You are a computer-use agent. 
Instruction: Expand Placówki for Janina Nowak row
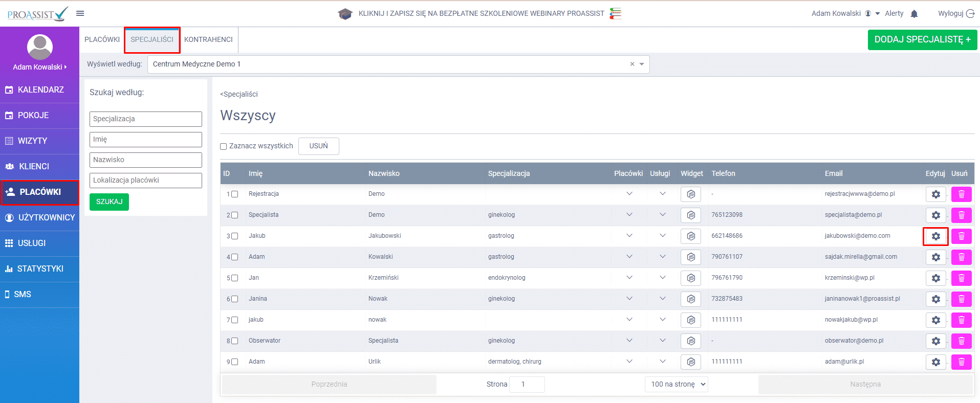point(629,299)
